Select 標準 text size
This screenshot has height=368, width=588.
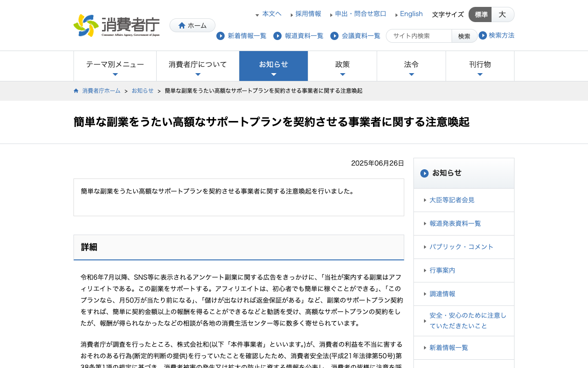pos(480,14)
